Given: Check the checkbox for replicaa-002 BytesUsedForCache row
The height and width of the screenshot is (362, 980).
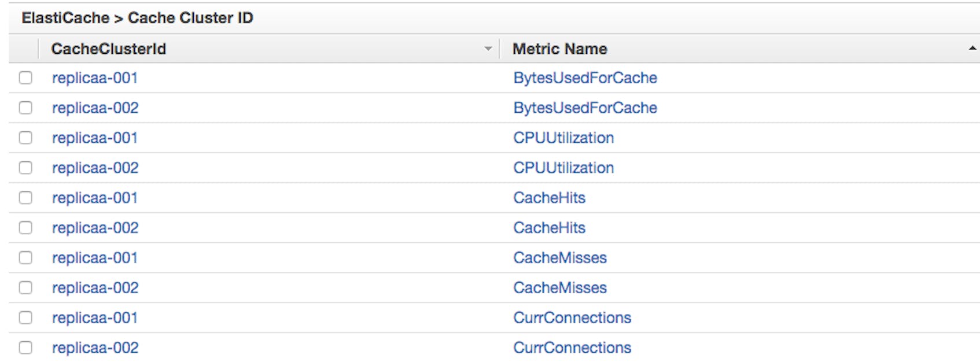Looking at the screenshot, I should [x=25, y=108].
